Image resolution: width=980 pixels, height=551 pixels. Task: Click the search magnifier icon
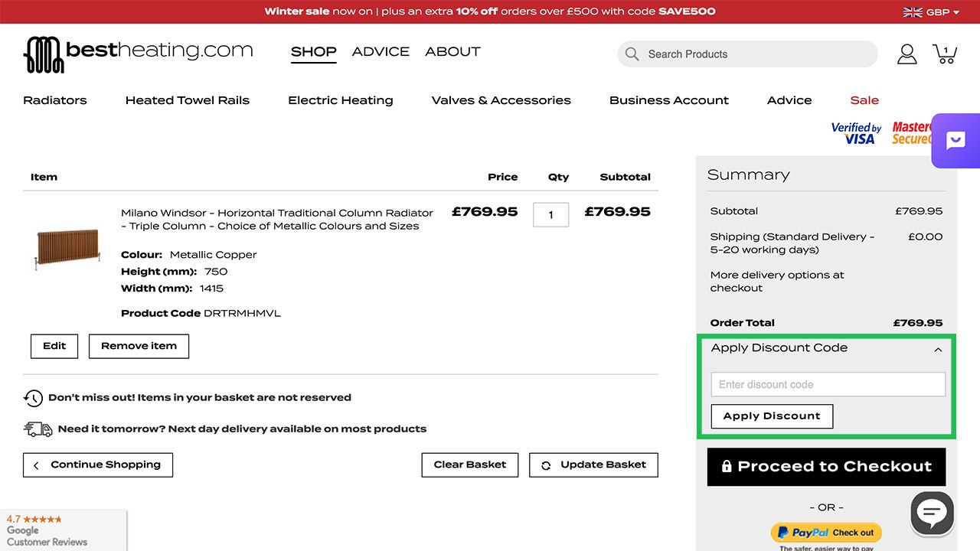(632, 54)
